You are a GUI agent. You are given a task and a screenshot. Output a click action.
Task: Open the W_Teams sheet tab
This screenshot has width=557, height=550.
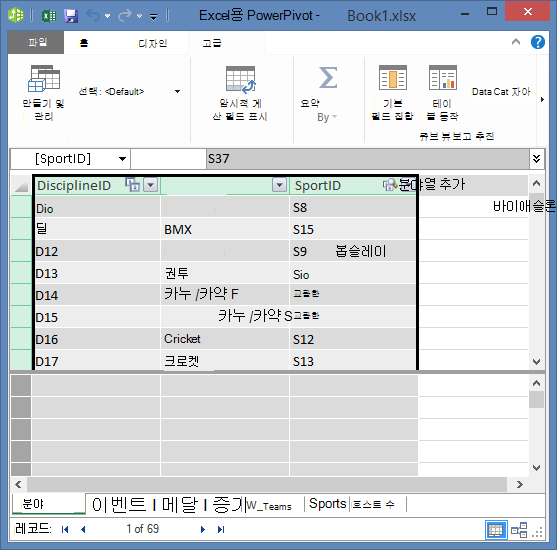pyautogui.click(x=269, y=505)
